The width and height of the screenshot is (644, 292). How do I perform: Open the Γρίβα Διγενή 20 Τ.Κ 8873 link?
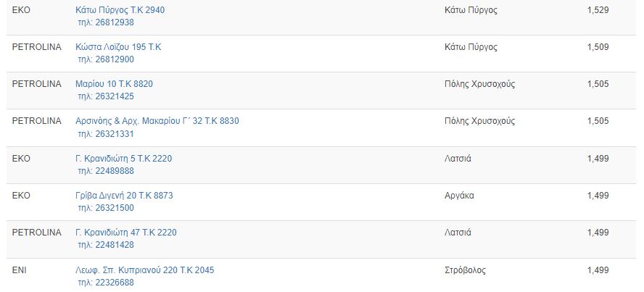[125, 196]
